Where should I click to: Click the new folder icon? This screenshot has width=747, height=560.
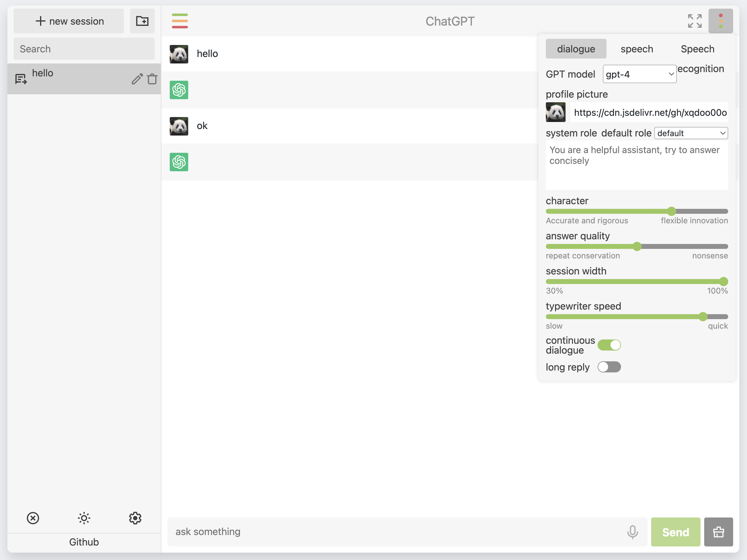click(142, 21)
